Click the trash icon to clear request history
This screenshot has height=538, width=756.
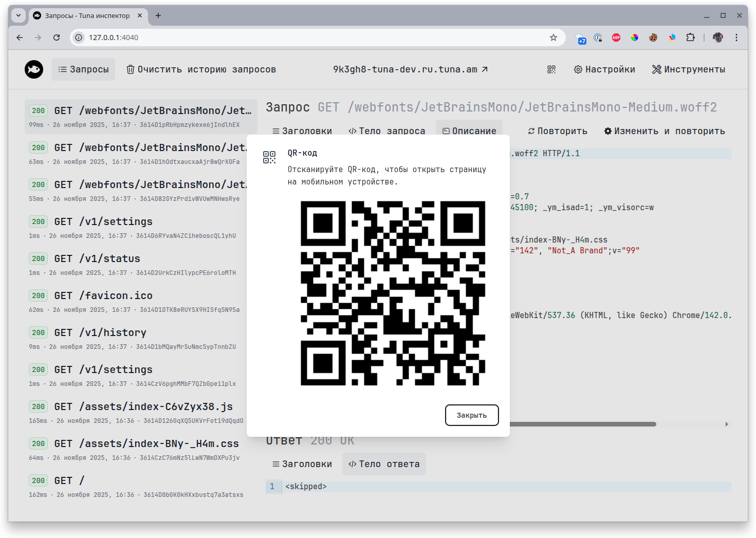click(x=130, y=69)
